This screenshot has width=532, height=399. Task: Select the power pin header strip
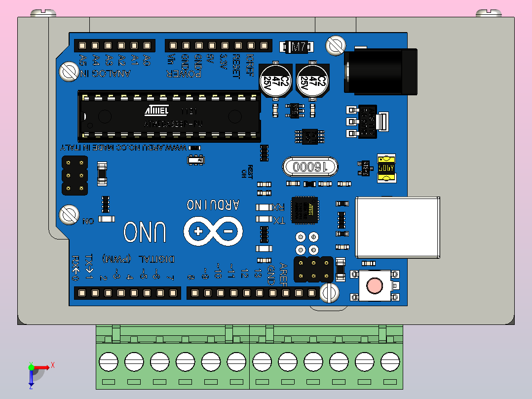click(219, 45)
